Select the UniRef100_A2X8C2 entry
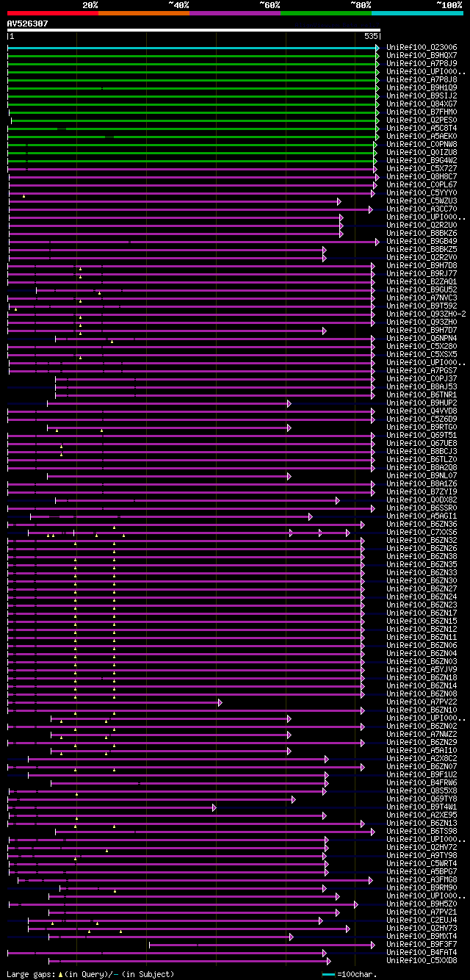Viewport: 470px width, 980px height. [421, 758]
